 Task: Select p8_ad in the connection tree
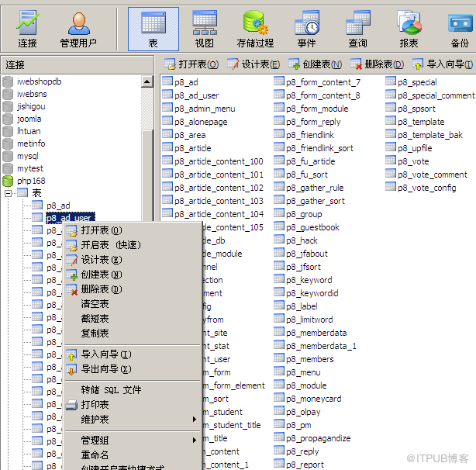[x=58, y=206]
